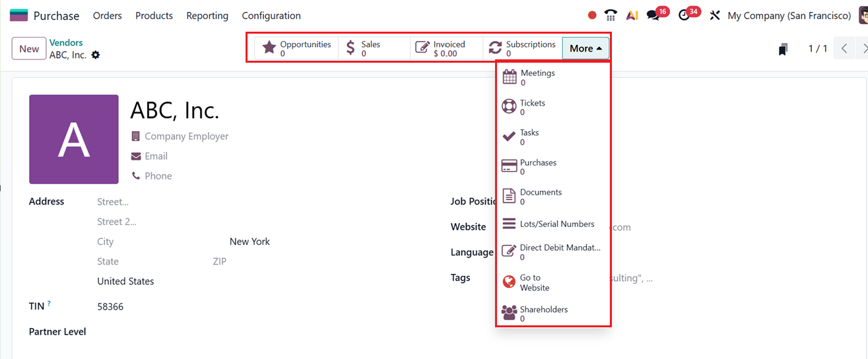Click the red recording indicator dot
The height and width of the screenshot is (359, 868).
592,15
